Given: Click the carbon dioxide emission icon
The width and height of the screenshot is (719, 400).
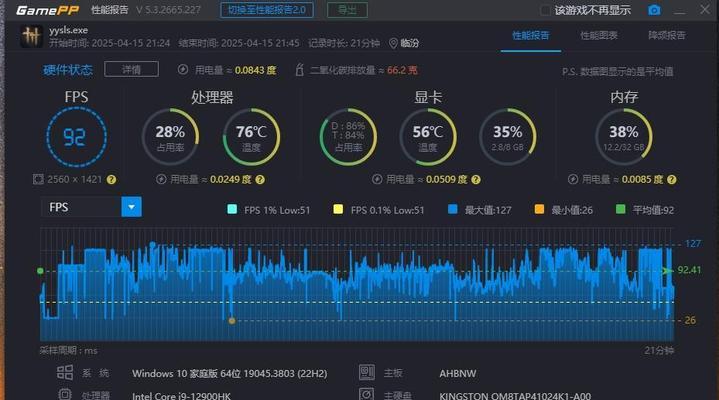Looking at the screenshot, I should [299, 70].
